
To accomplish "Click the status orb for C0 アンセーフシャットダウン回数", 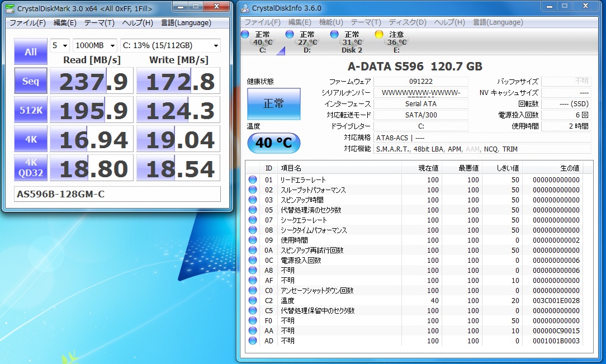I will pyautogui.click(x=253, y=290).
